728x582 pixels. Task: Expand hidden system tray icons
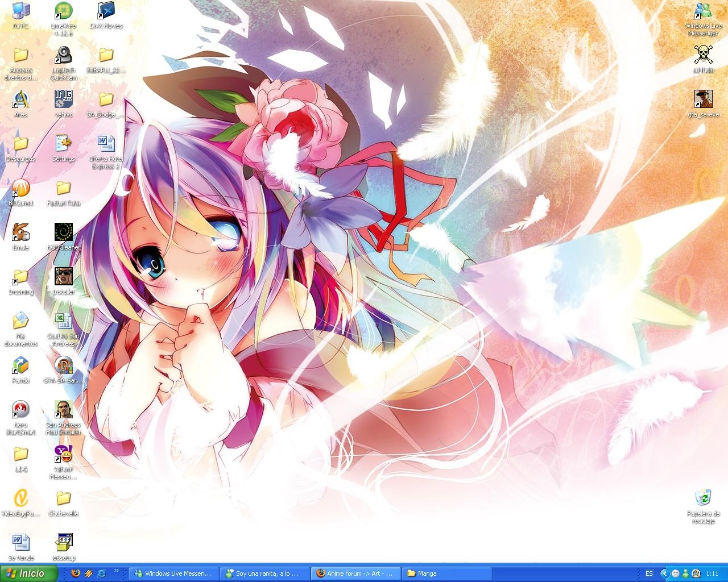664,573
